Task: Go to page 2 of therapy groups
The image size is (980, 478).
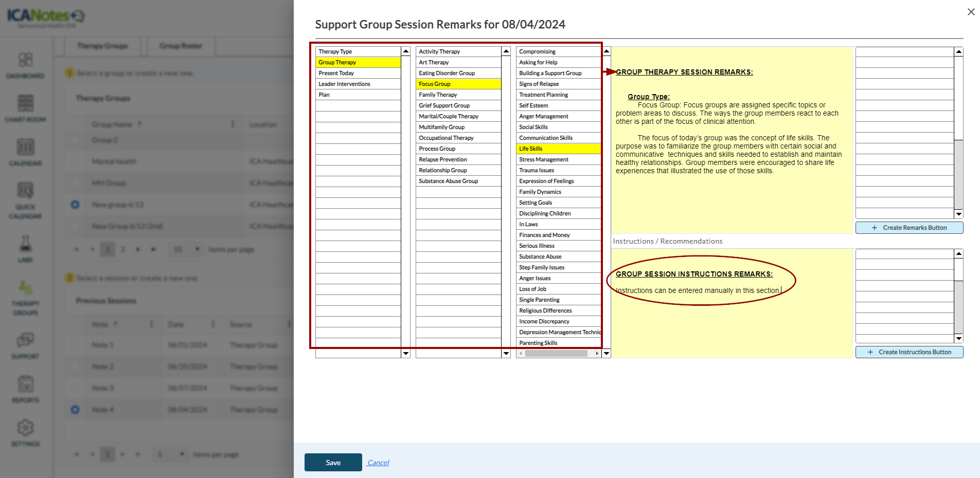Action: (x=122, y=249)
